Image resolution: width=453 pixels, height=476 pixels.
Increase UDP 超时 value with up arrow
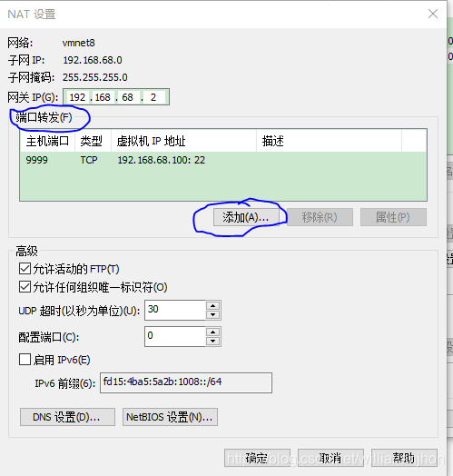pos(213,306)
